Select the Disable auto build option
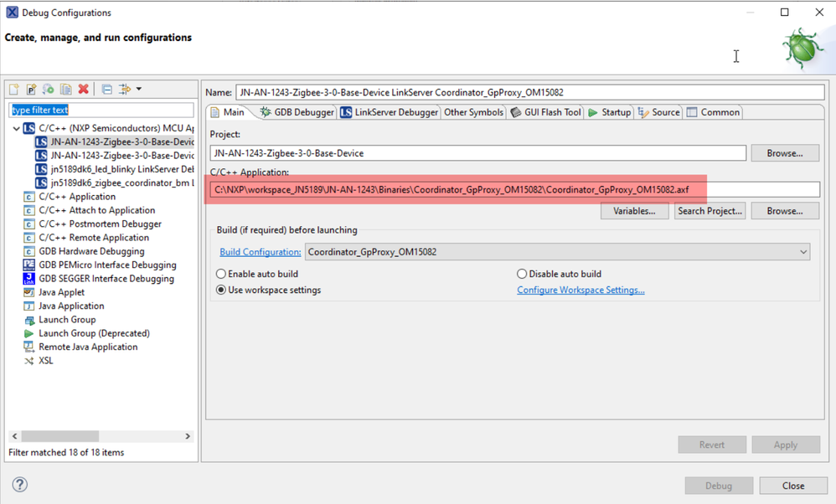The height and width of the screenshot is (504, 836). coord(522,274)
